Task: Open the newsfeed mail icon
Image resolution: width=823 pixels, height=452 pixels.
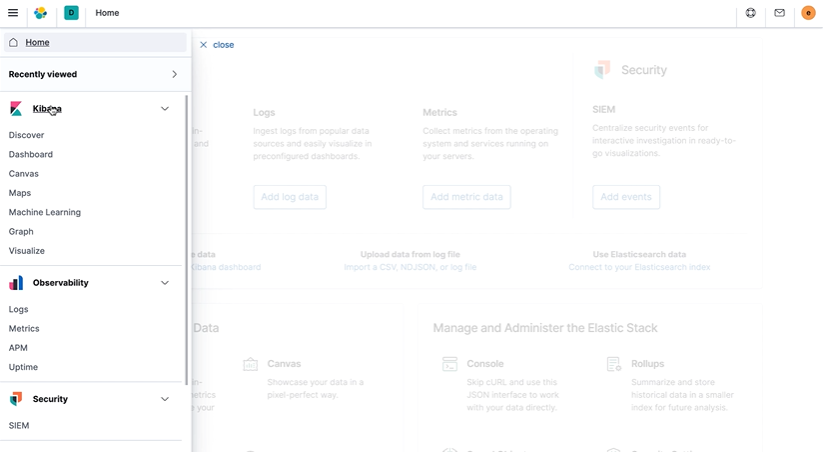Action: tap(780, 13)
